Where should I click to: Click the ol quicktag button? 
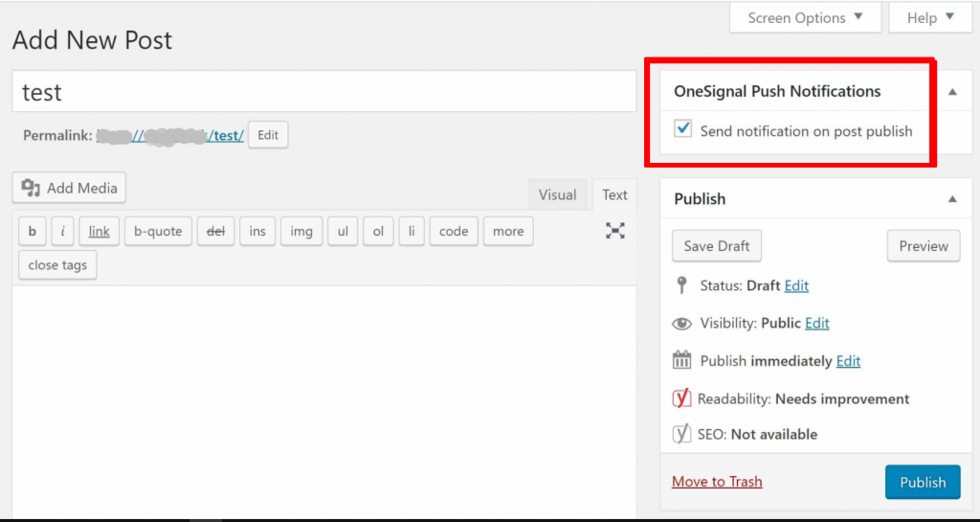378,231
